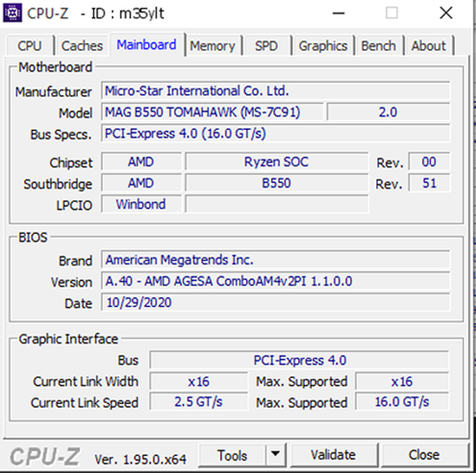This screenshot has height=473, width=476.
Task: Click BIOS brand American Megatrends Inc.
Action: [x=275, y=260]
